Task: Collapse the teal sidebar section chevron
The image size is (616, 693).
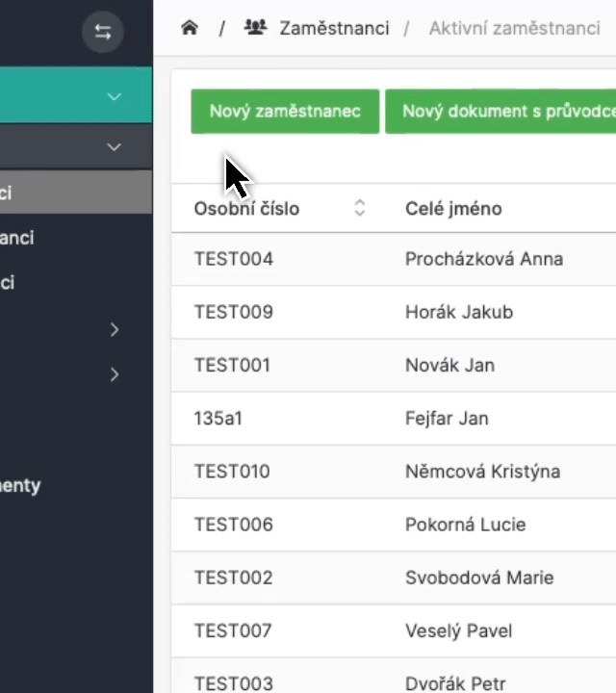Action: [x=114, y=96]
